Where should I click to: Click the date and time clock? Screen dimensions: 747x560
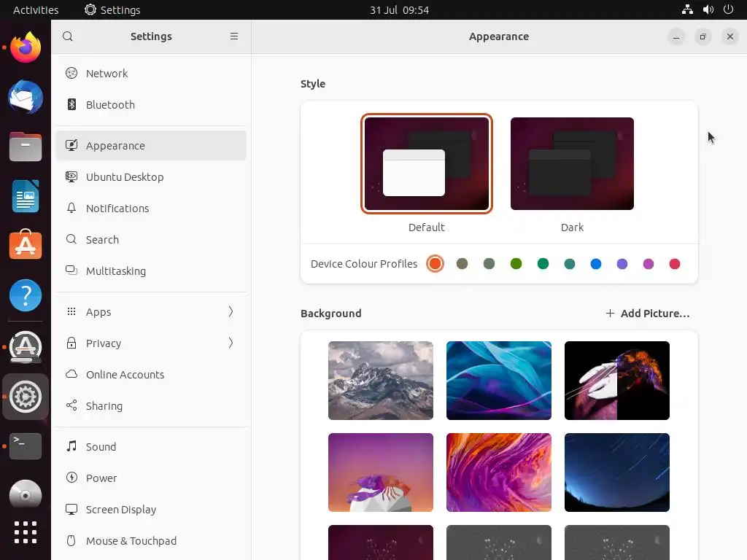[399, 10]
